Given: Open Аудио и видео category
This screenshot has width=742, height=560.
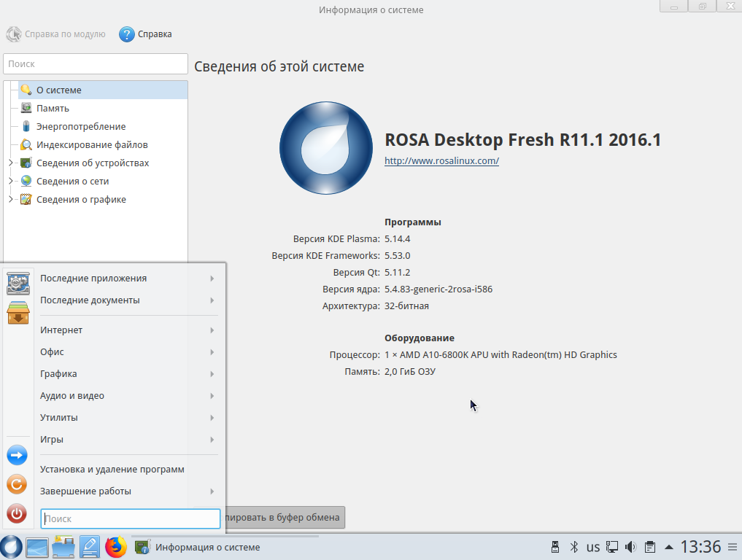Looking at the screenshot, I should point(128,395).
